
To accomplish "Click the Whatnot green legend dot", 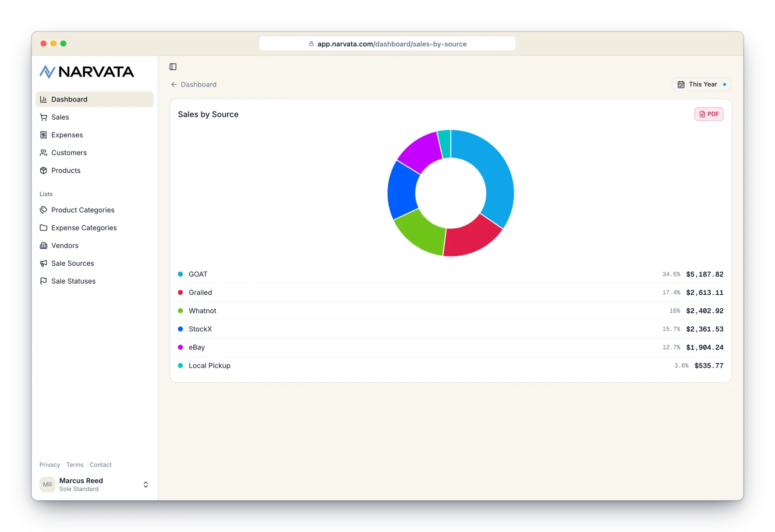I will 181,311.
